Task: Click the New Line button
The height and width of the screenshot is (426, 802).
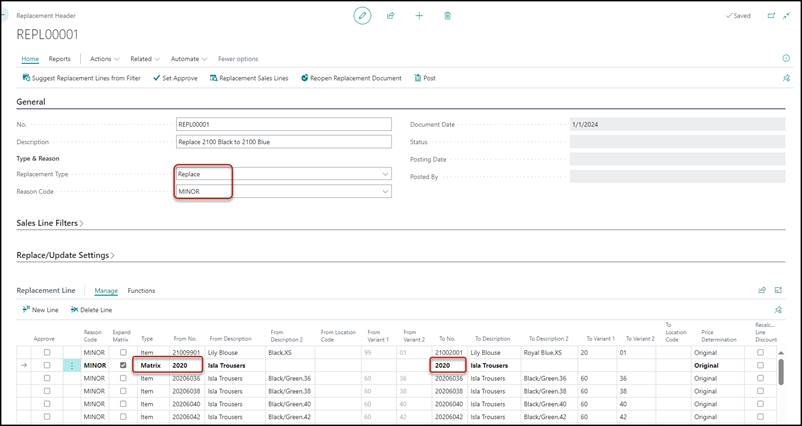Action: tap(40, 310)
